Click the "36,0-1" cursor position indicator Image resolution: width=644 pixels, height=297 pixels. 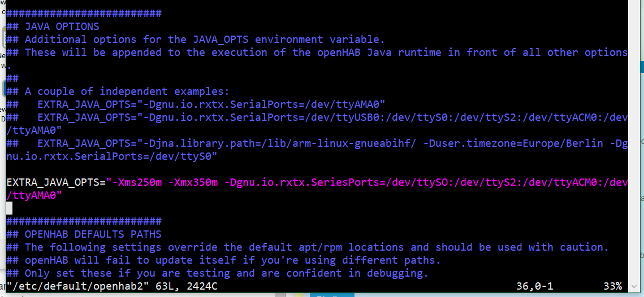[x=534, y=286]
